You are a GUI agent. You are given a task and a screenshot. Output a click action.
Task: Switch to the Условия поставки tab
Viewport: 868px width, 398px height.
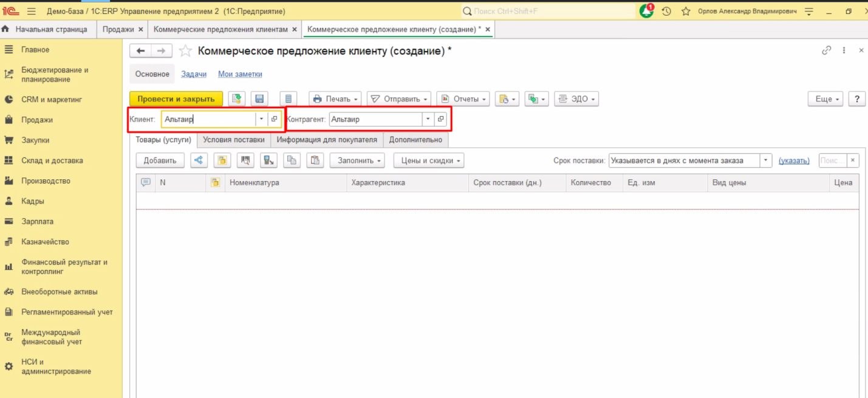(x=234, y=140)
